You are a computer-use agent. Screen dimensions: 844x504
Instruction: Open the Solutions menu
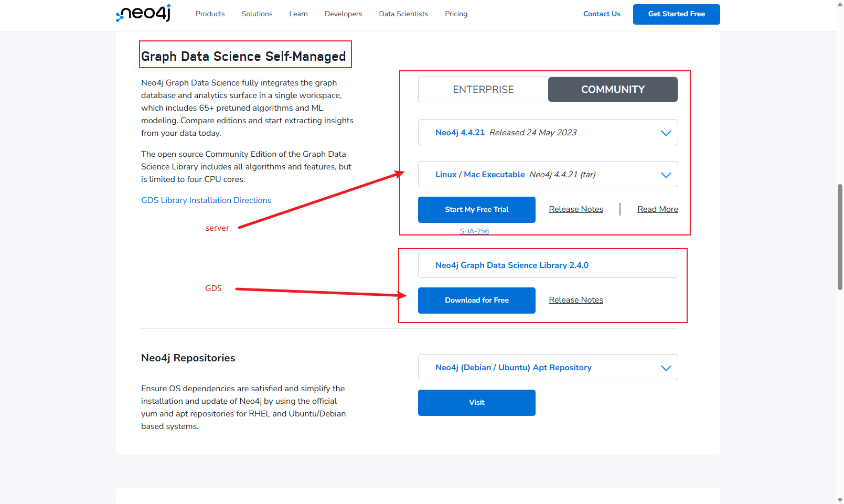[x=257, y=14]
